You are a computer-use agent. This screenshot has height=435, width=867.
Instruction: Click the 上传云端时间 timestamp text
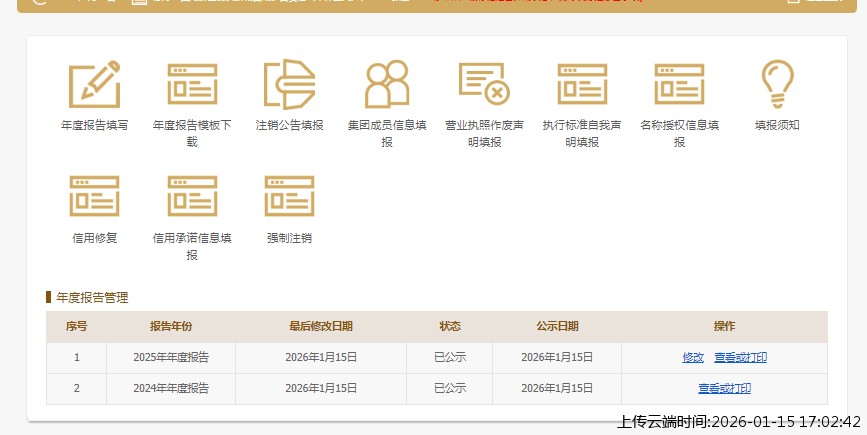[739, 422]
